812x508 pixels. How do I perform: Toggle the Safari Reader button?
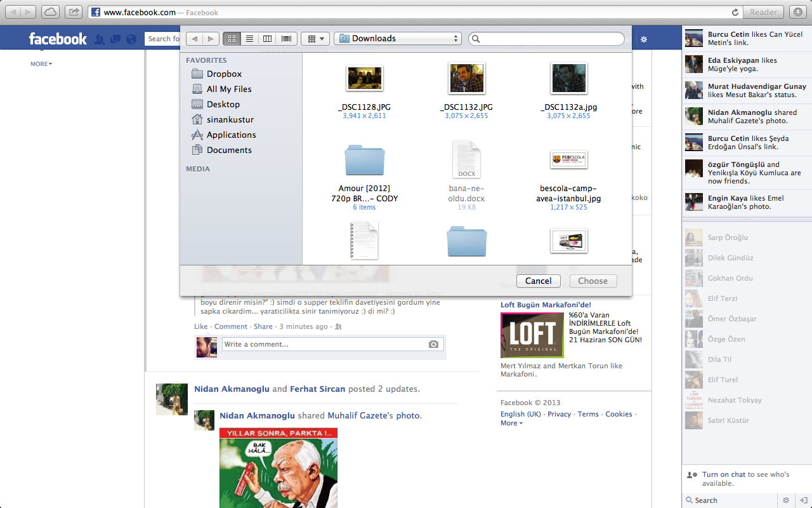763,12
